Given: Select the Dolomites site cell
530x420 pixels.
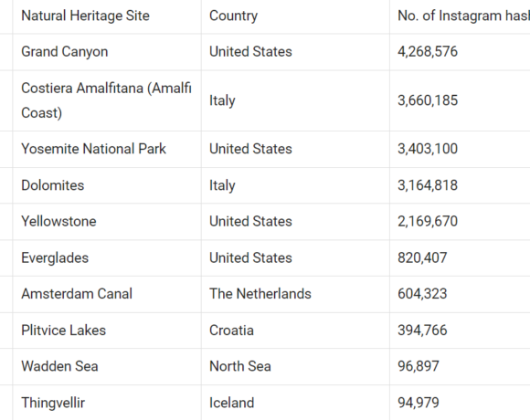Looking at the screenshot, I should pos(107,185).
